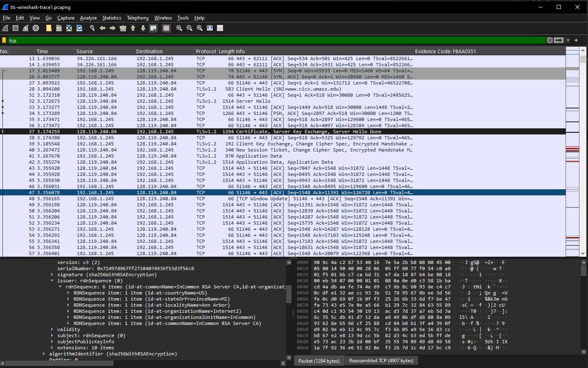The width and height of the screenshot is (588, 368).
Task: Sort by the No. column header
Action: pyautogui.click(x=17, y=51)
